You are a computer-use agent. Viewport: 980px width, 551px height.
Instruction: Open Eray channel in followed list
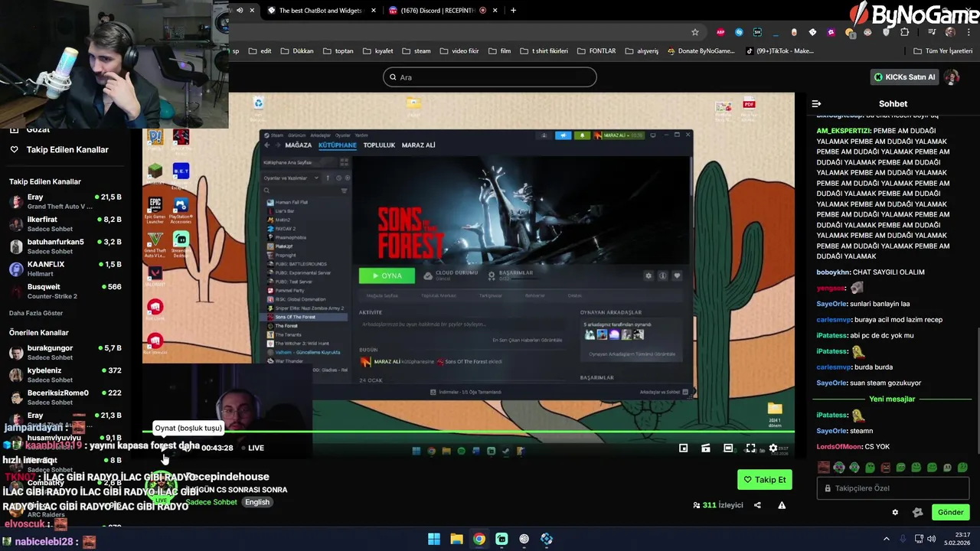65,202
